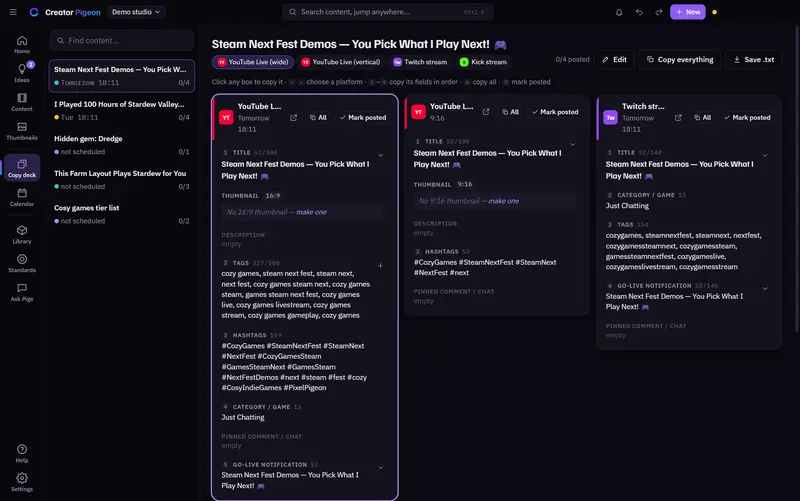
Task: Copy Just Chatting category on first card
Action: [243, 417]
